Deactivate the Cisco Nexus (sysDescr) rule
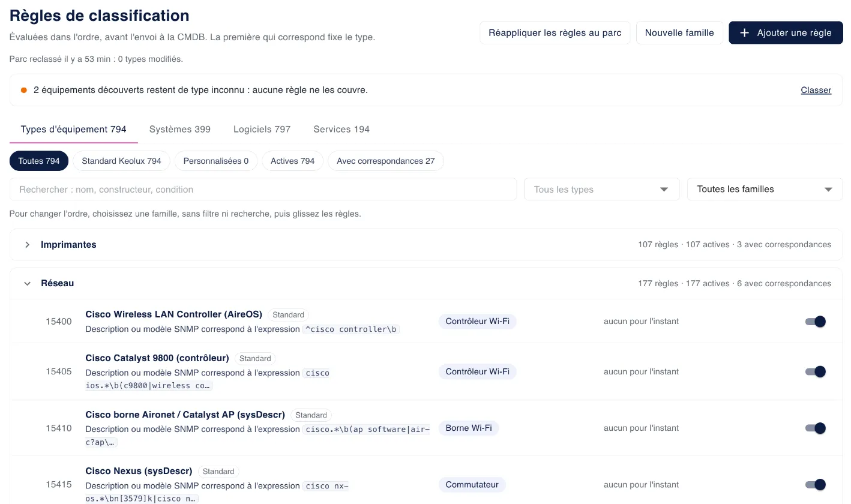The image size is (851, 504). [x=816, y=485]
